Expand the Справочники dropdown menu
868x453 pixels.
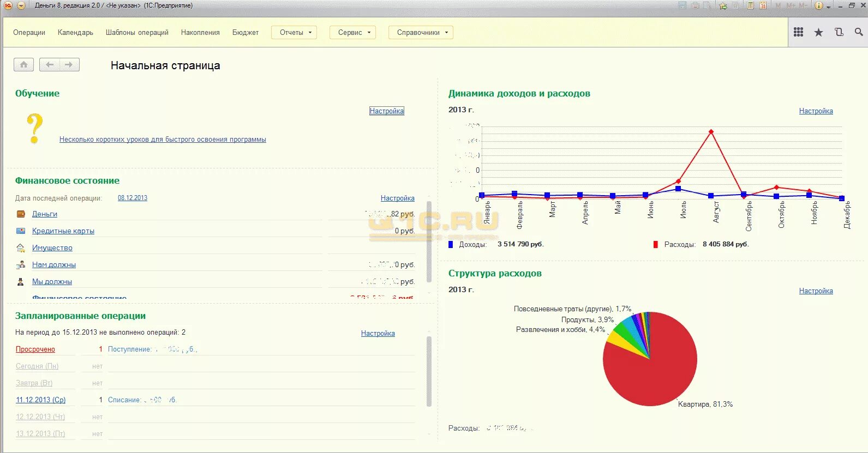point(421,32)
